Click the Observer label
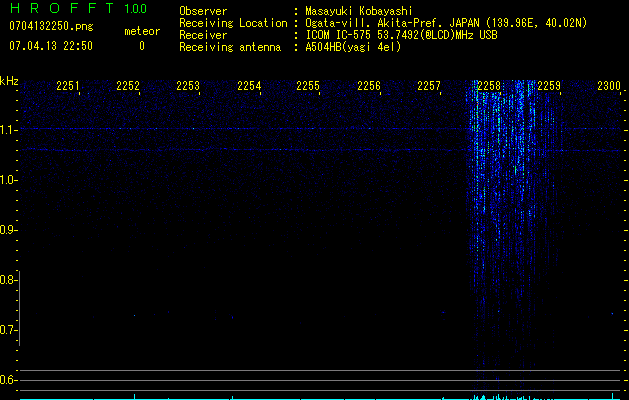 pos(203,11)
